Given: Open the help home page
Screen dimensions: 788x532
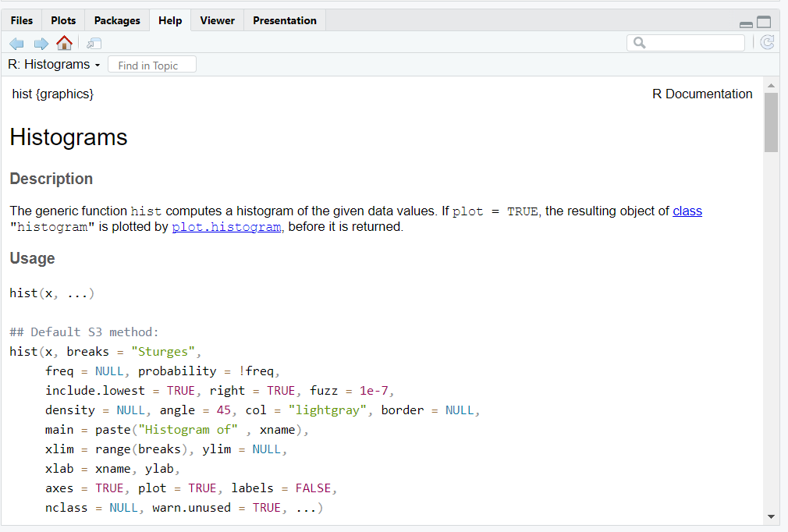Looking at the screenshot, I should (x=64, y=43).
